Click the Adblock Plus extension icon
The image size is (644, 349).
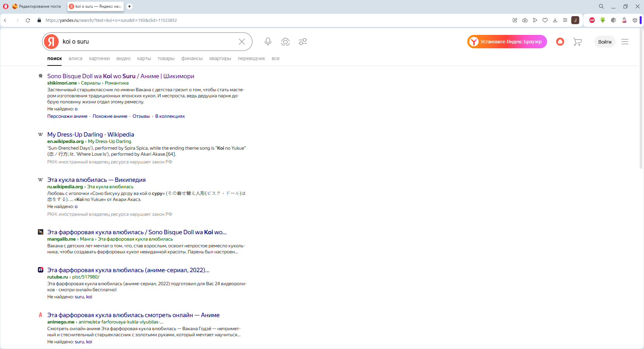[592, 20]
